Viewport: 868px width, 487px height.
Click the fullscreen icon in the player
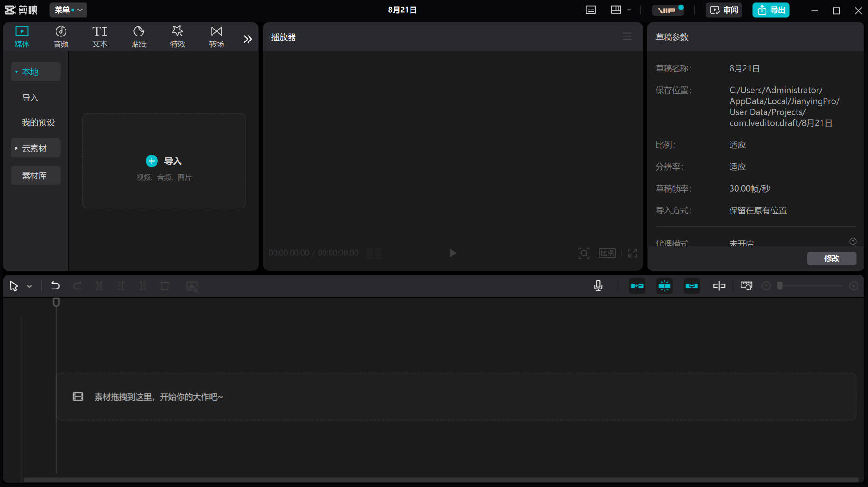tap(632, 253)
